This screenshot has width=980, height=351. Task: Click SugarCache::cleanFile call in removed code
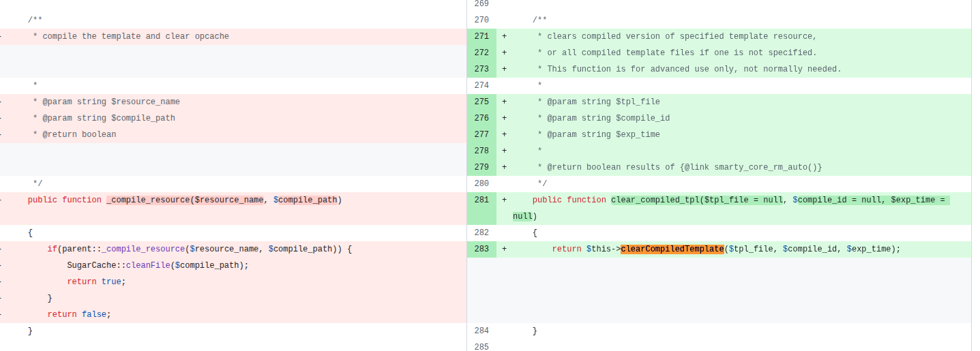point(158,266)
